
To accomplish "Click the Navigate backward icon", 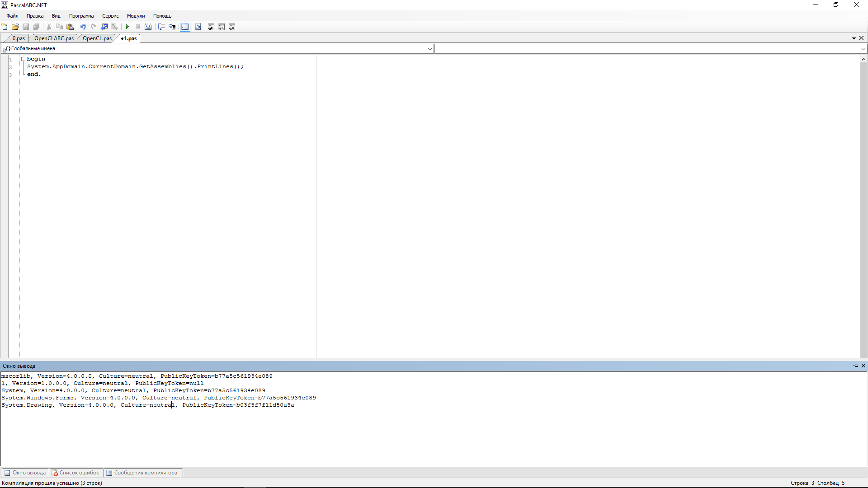I will pyautogui.click(x=104, y=27).
